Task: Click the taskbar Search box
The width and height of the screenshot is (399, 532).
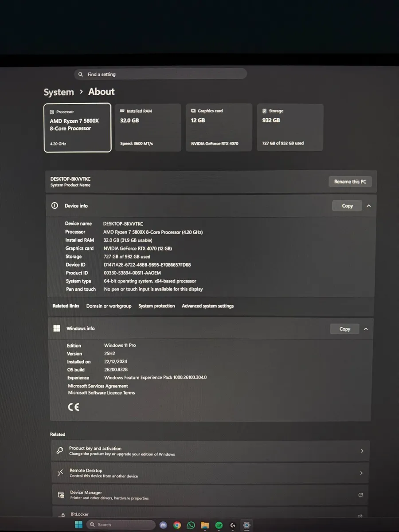Action: [x=121, y=524]
